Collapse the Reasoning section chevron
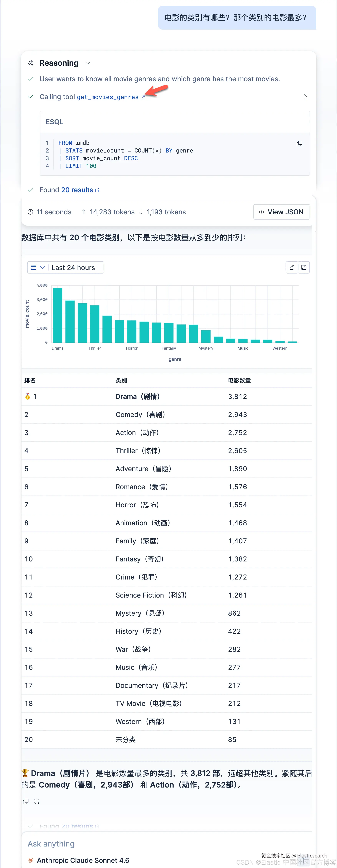The height and width of the screenshot is (868, 337). [x=88, y=63]
